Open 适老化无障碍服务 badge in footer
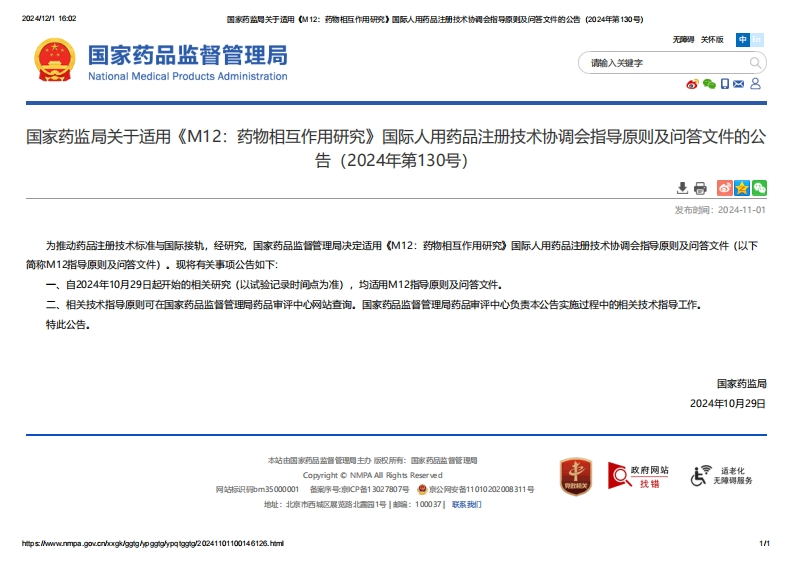793x561 pixels. coord(722,476)
